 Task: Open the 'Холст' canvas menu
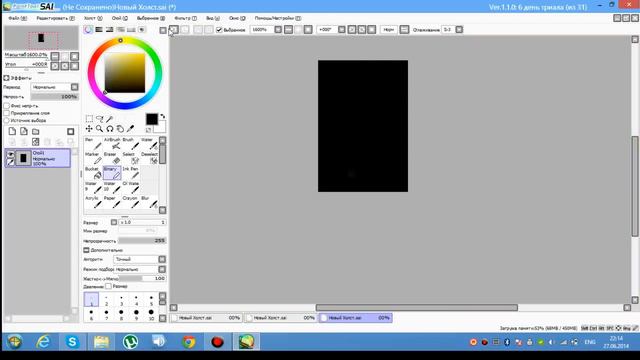[x=93, y=18]
